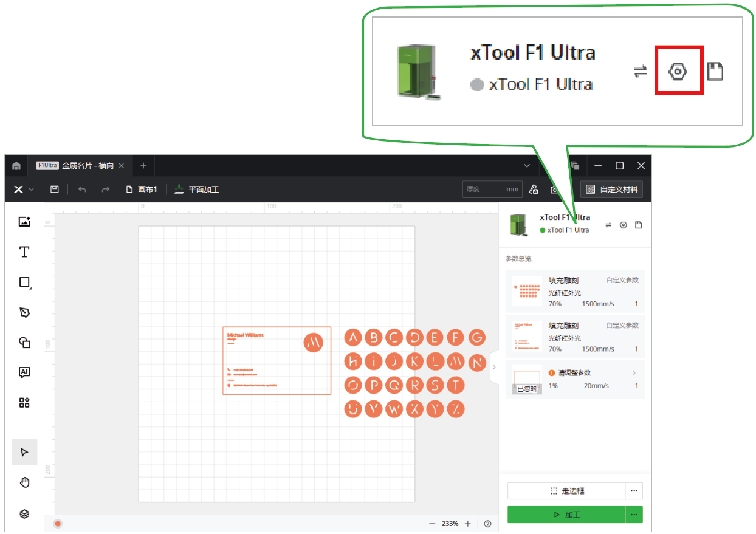Add a new project tab
Viewport: 756px width, 534px height.
(x=143, y=166)
